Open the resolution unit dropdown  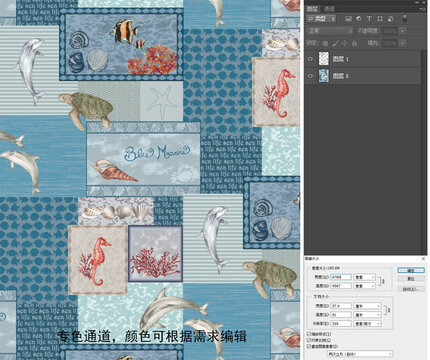pyautogui.click(x=367, y=323)
